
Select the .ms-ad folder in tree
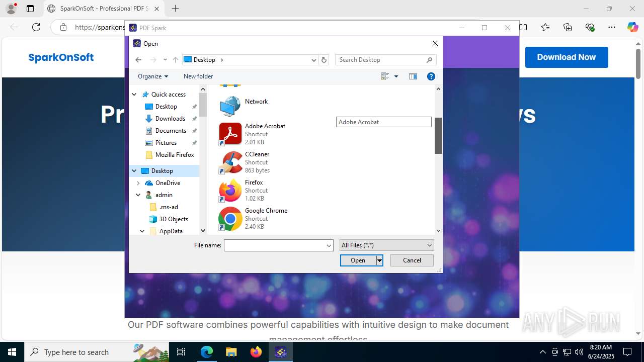coord(169,207)
